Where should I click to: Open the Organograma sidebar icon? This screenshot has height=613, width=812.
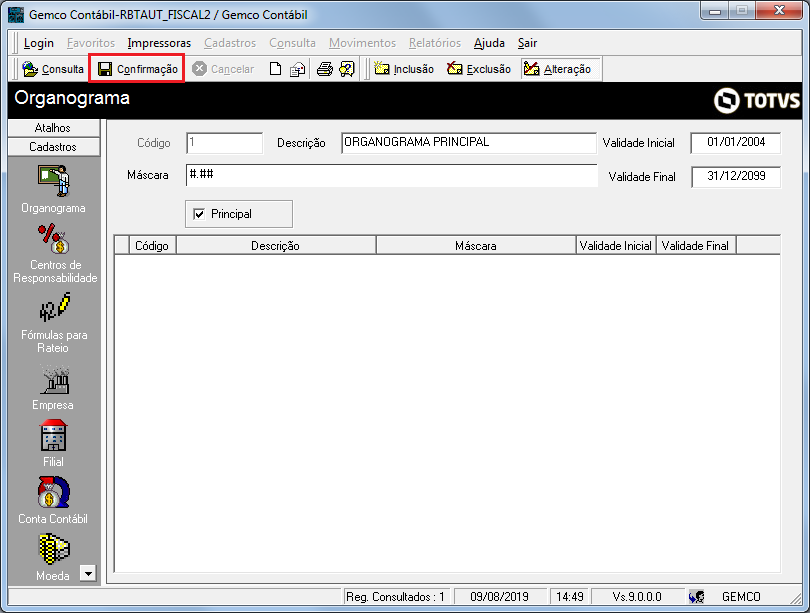point(54,181)
